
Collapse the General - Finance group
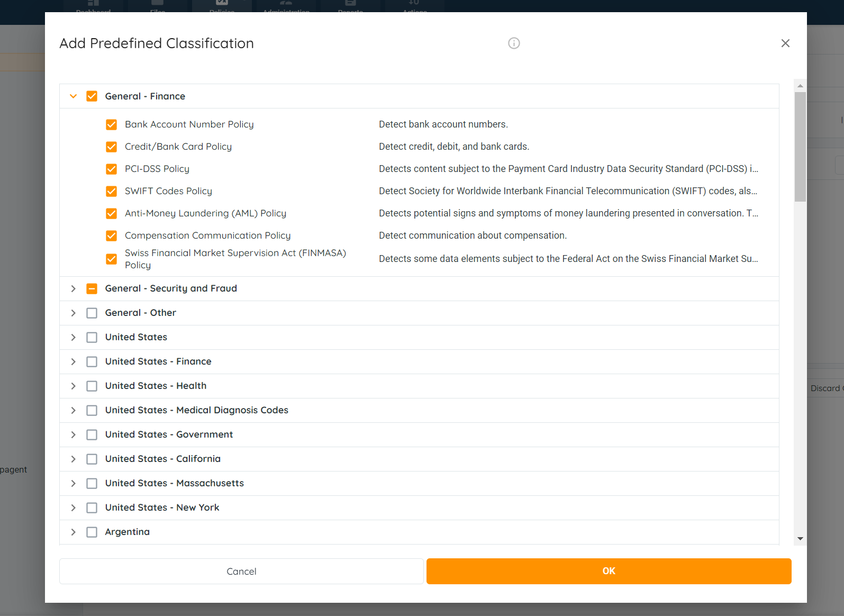point(74,96)
